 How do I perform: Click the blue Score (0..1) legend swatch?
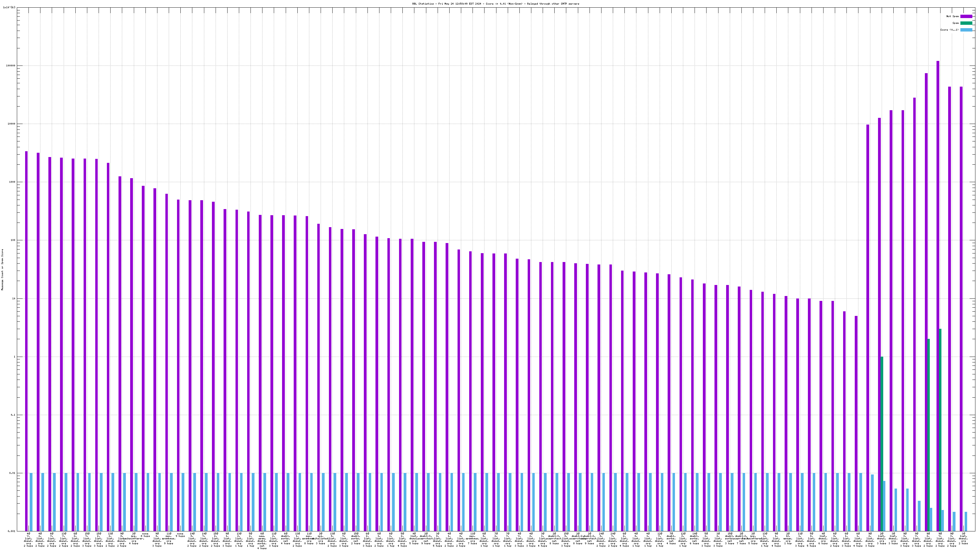tap(966, 30)
